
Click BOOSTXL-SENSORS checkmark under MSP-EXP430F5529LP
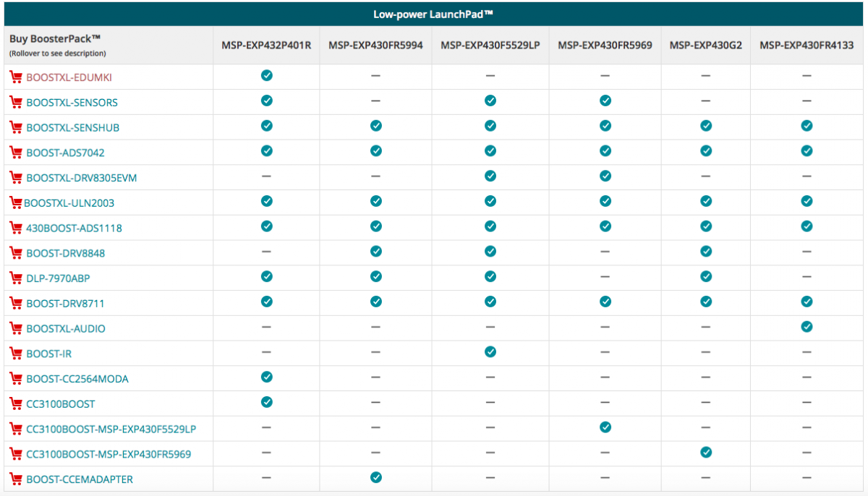(490, 101)
